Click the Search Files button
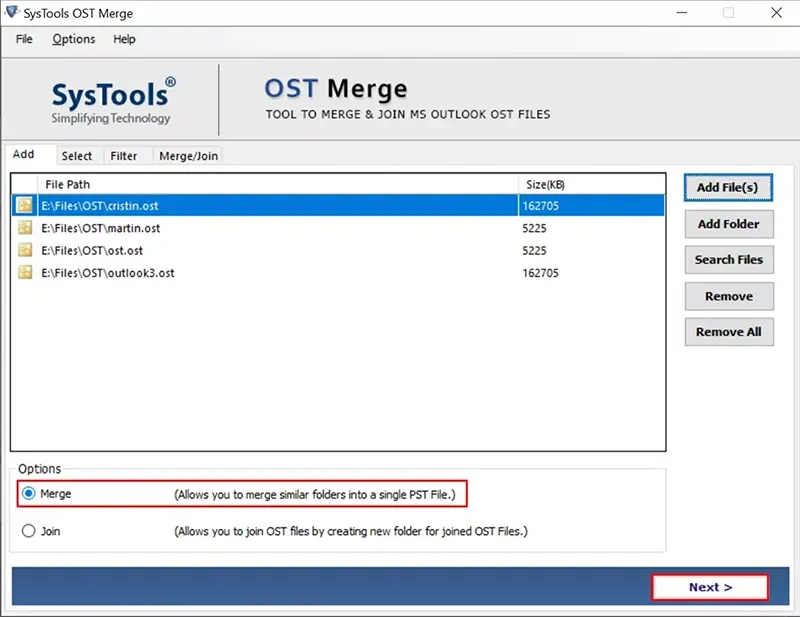The image size is (800, 617). 729,260
